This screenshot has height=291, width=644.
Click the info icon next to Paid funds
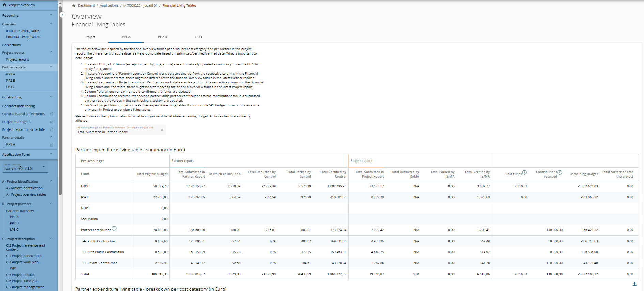[x=524, y=172]
